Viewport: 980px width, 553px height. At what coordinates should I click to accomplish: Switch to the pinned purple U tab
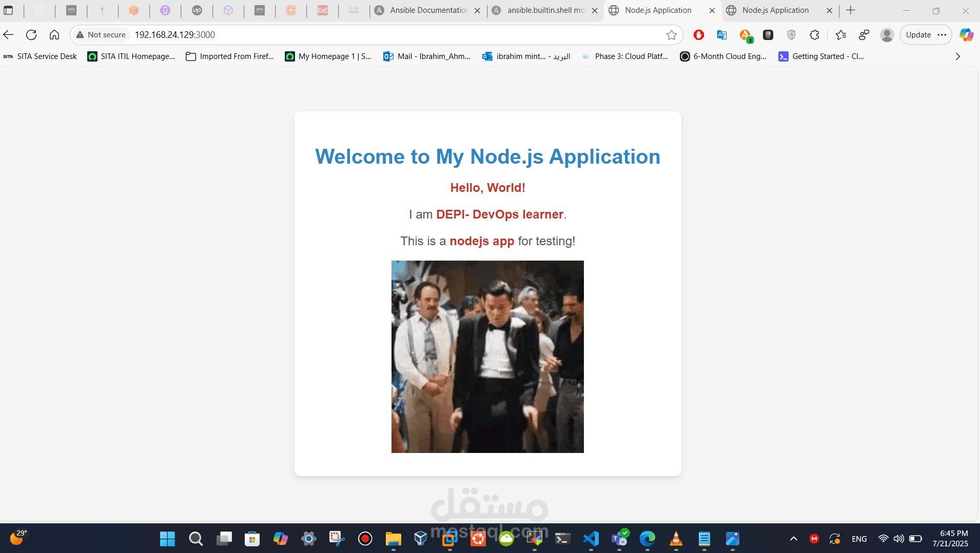coord(165,10)
